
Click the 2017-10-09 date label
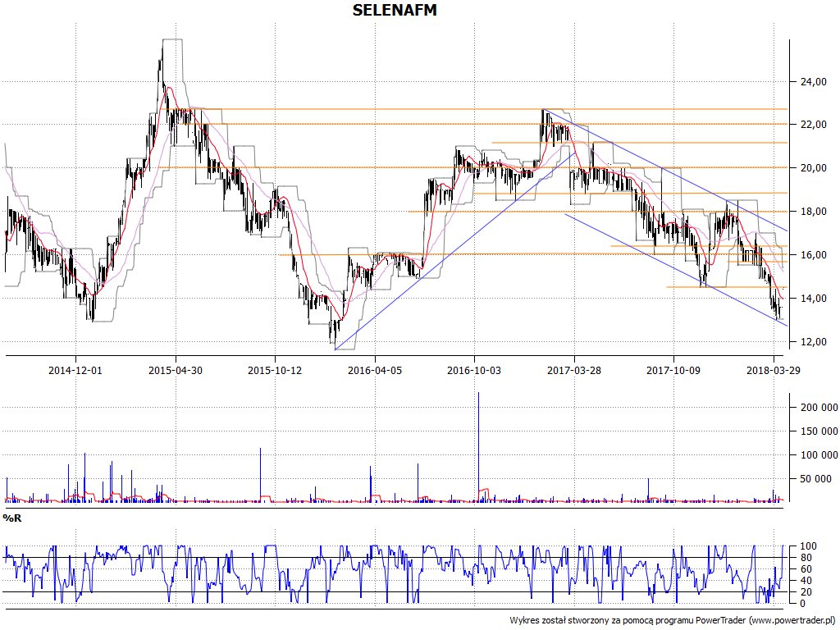(x=673, y=370)
